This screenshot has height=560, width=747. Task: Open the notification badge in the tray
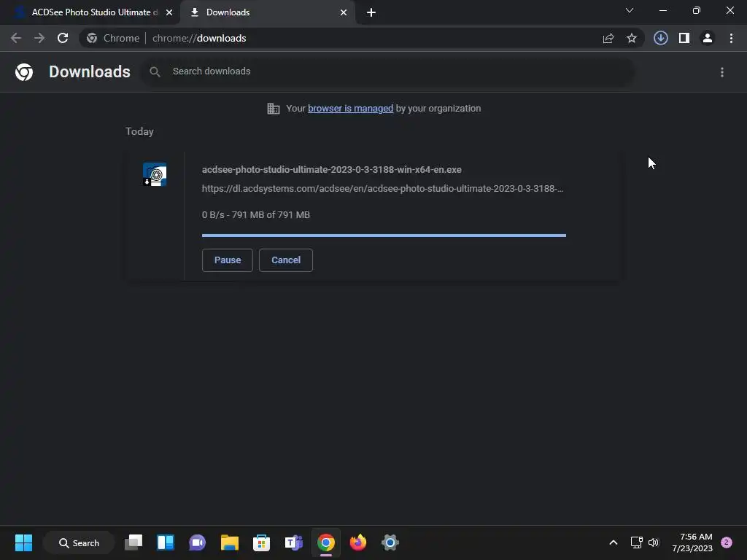[727, 542]
